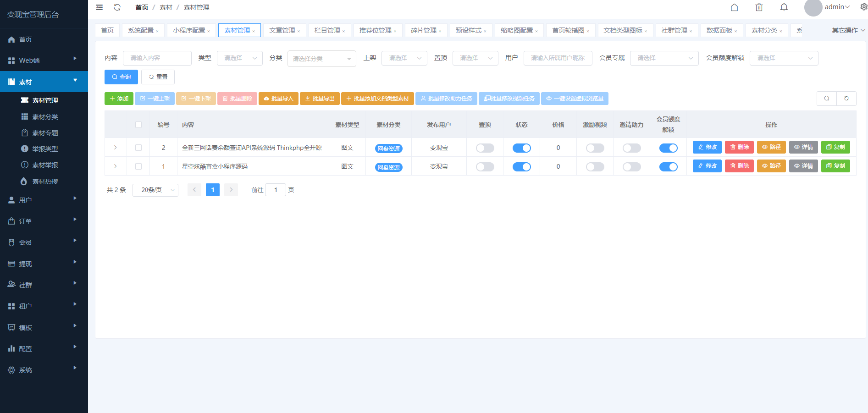
Task: Expand row details for item number 2
Action: point(116,148)
